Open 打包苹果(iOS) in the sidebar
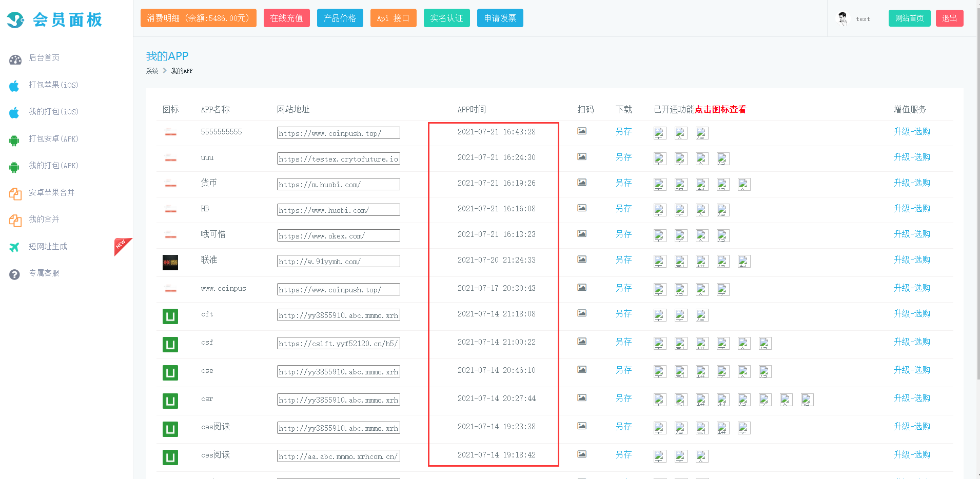Image resolution: width=980 pixels, height=479 pixels. point(53,85)
